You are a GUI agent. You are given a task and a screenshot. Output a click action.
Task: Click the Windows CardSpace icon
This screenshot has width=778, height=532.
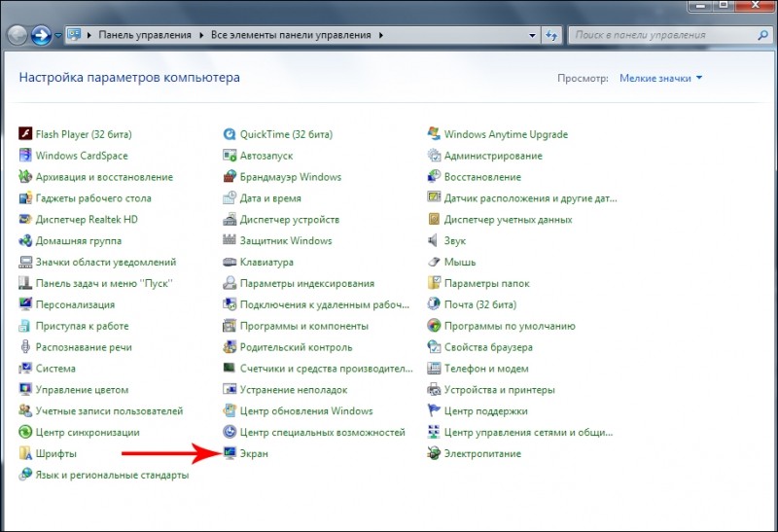pos(25,156)
